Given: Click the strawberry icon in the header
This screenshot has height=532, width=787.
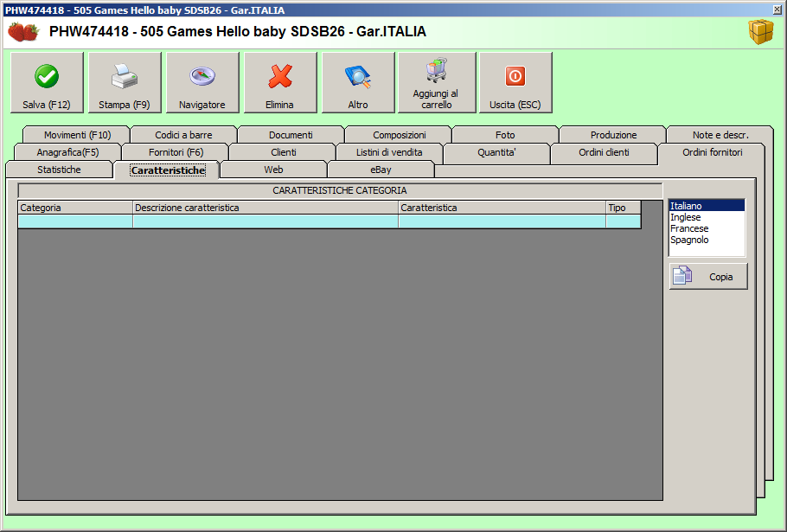Looking at the screenshot, I should [23, 32].
